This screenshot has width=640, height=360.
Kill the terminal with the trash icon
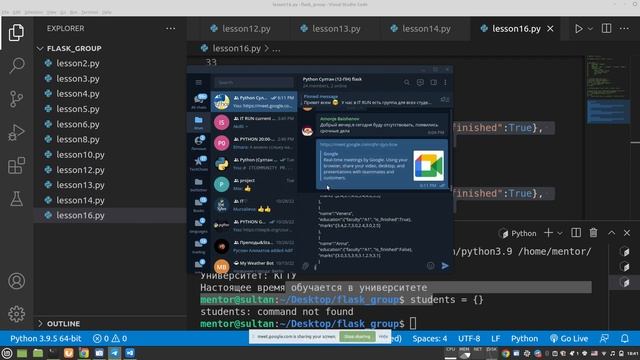(593, 233)
